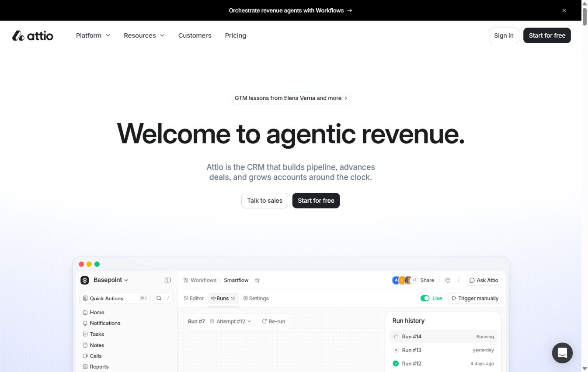Click the Reports chart icon in sidebar
Viewport: 588px width, 372px height.
(85, 367)
